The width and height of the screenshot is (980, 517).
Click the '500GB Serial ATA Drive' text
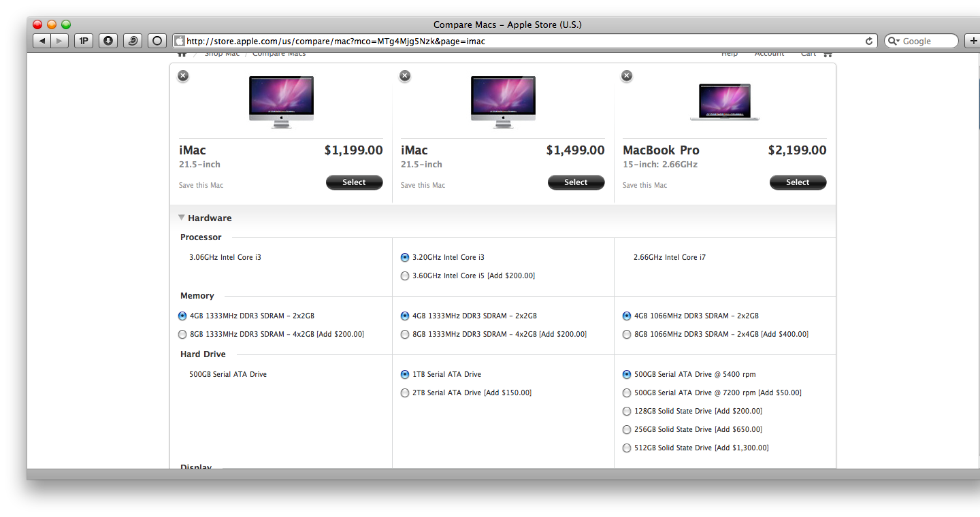pos(228,374)
